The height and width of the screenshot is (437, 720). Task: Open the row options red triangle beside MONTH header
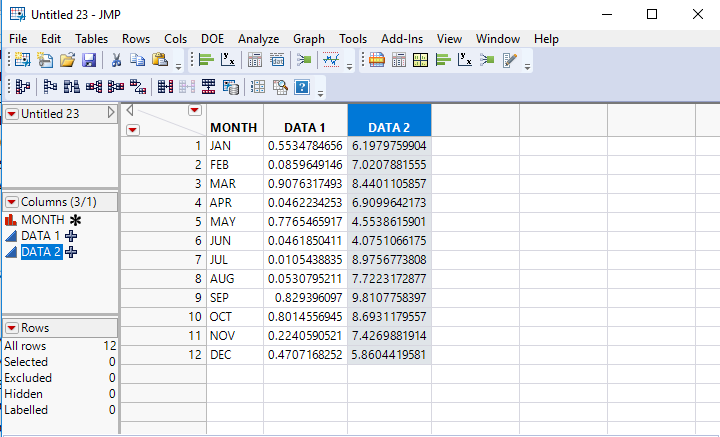133,130
